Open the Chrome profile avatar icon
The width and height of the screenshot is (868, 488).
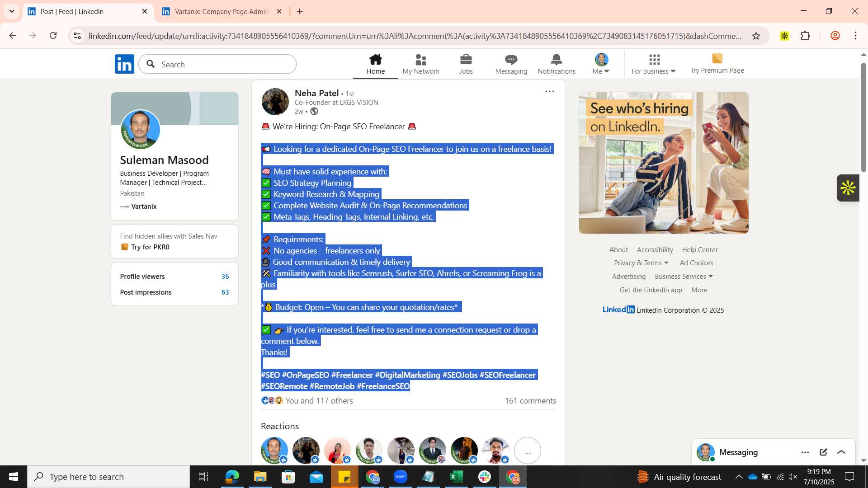click(x=835, y=36)
